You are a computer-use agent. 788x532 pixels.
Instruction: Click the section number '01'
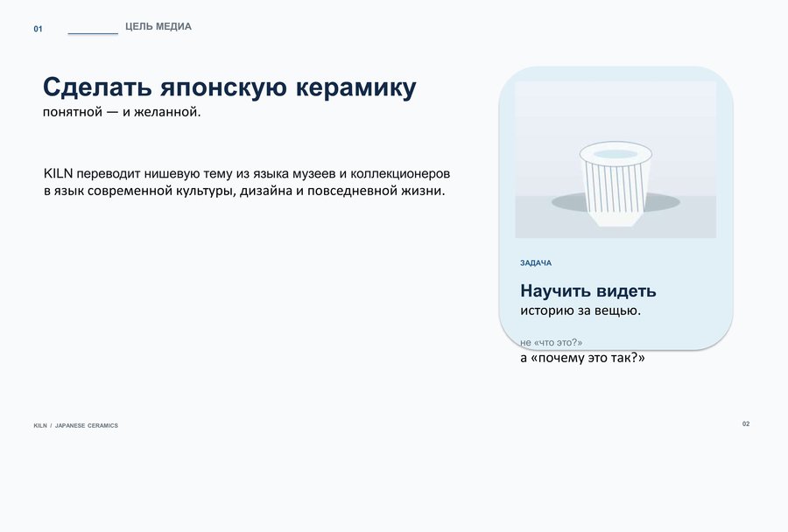pyautogui.click(x=39, y=29)
